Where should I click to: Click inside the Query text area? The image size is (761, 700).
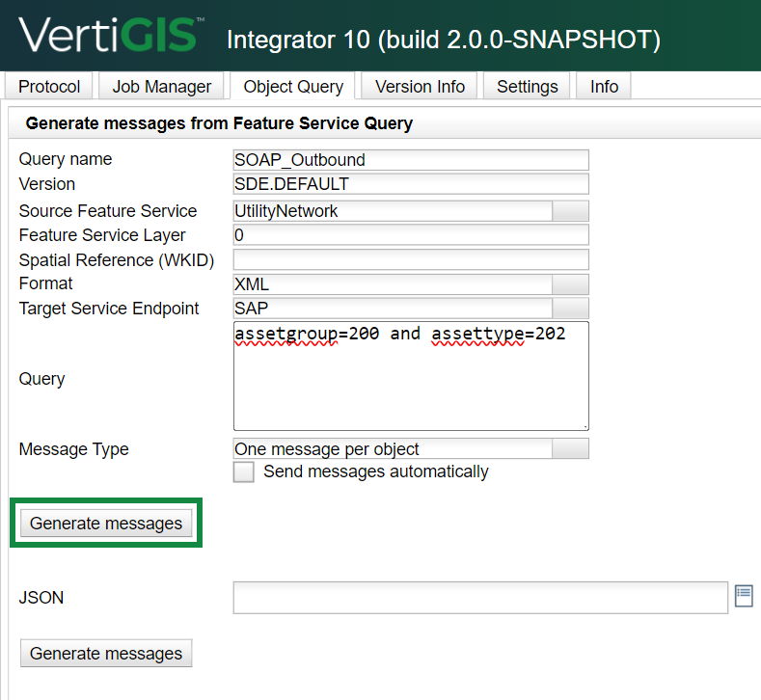click(411, 376)
